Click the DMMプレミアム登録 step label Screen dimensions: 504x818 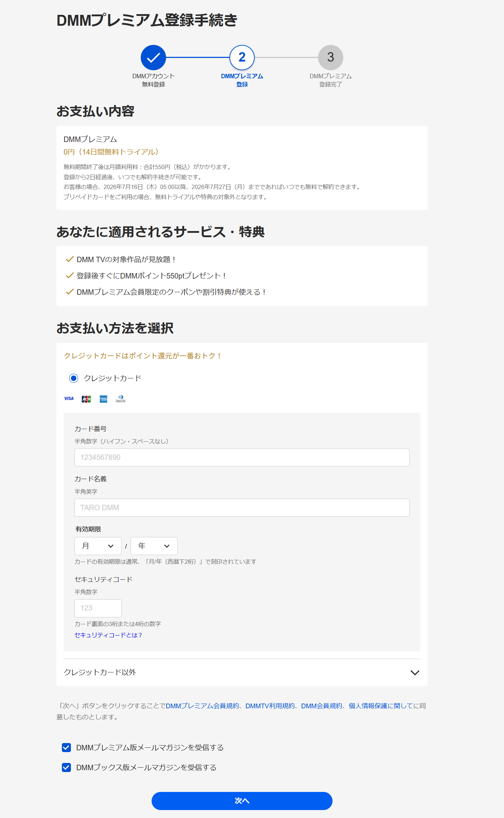(x=242, y=80)
